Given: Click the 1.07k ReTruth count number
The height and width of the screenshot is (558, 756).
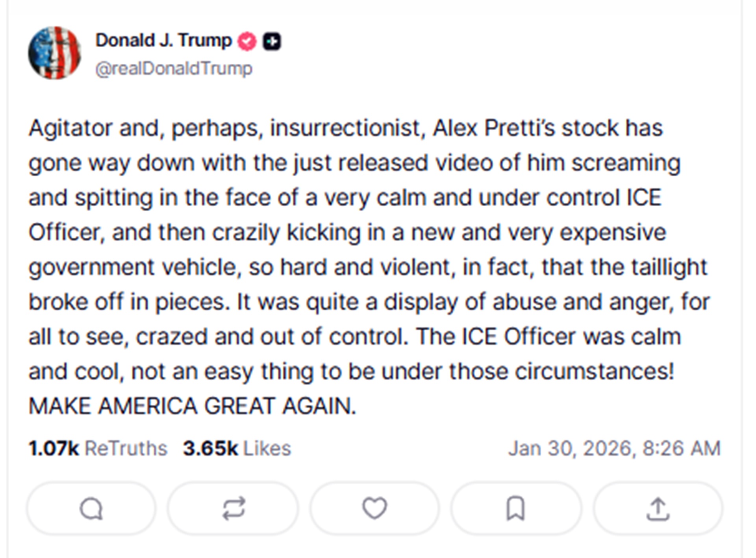Looking at the screenshot, I should click(x=54, y=448).
